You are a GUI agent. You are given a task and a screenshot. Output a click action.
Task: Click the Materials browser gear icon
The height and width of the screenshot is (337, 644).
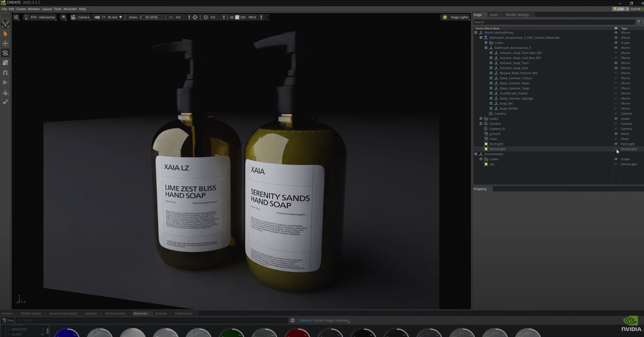tap(292, 320)
